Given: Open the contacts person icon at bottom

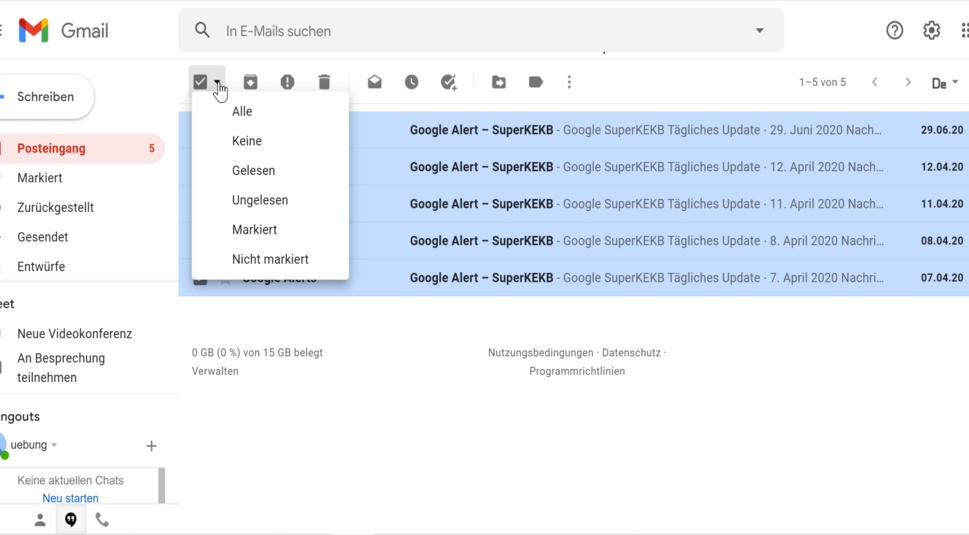Looking at the screenshot, I should coord(40,520).
